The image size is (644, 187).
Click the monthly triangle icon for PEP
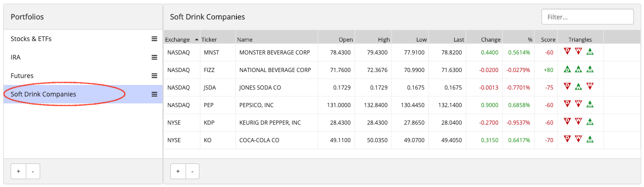coord(590,104)
